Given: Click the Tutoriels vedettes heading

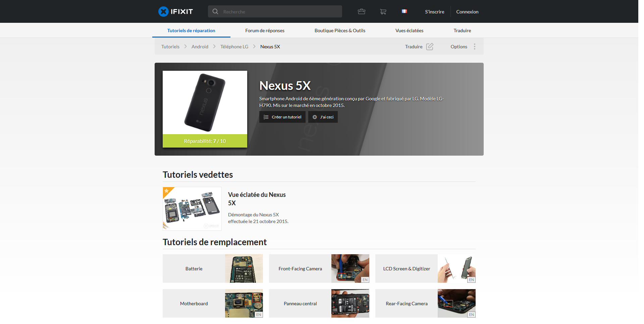Looking at the screenshot, I should pyautogui.click(x=198, y=174).
